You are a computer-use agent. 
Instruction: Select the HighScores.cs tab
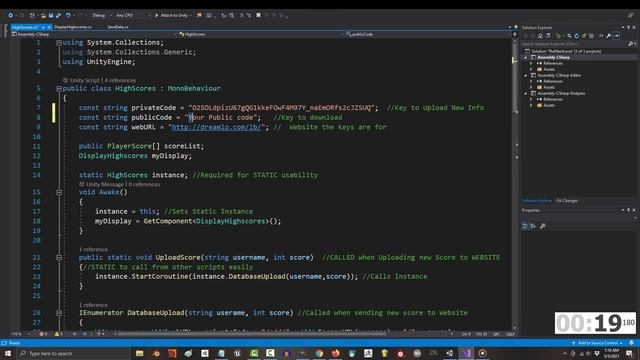coord(24,27)
